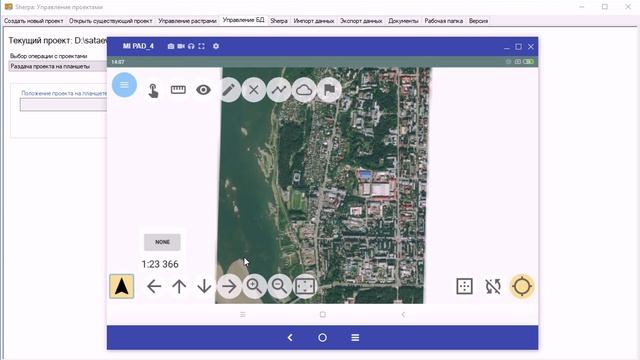Screen dimensions: 640x360
Task: Open the Раздача проекта на планшеты dropdown
Action: 58,66
